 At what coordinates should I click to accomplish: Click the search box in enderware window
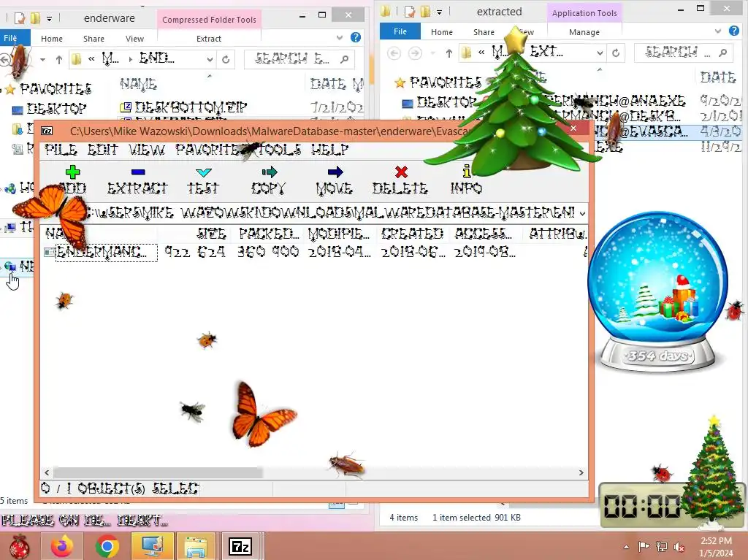299,59
